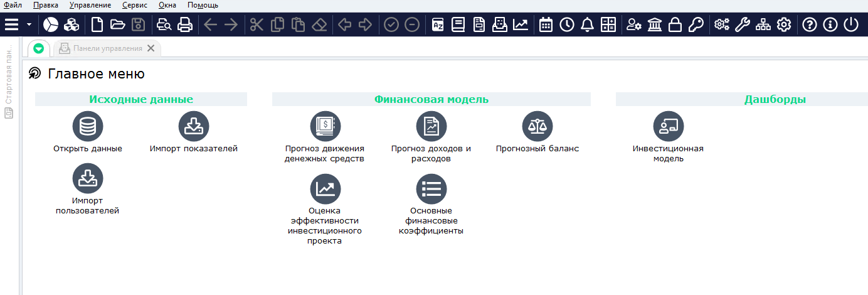Click the Главное меню heading
Image resolution: width=868 pixels, height=295 pixels.
(x=96, y=74)
